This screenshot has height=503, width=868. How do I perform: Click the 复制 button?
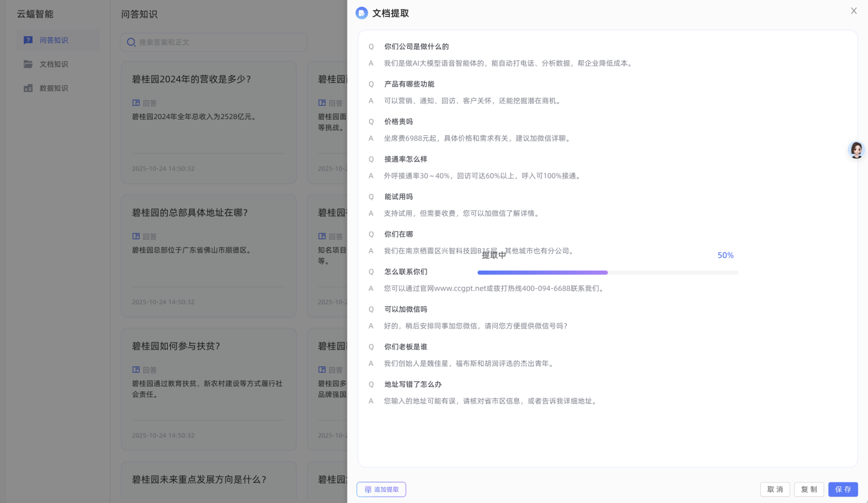click(x=809, y=489)
